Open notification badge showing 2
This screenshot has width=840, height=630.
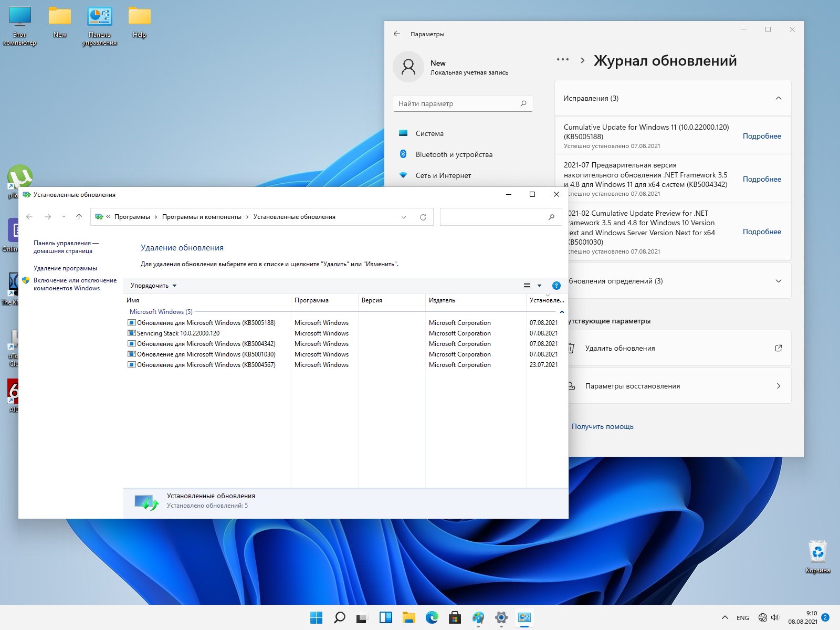pos(825,617)
